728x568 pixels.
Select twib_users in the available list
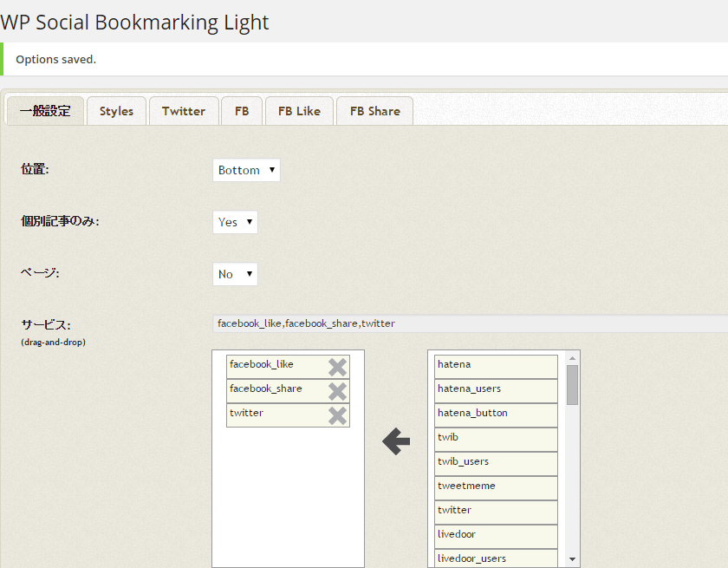(496, 464)
